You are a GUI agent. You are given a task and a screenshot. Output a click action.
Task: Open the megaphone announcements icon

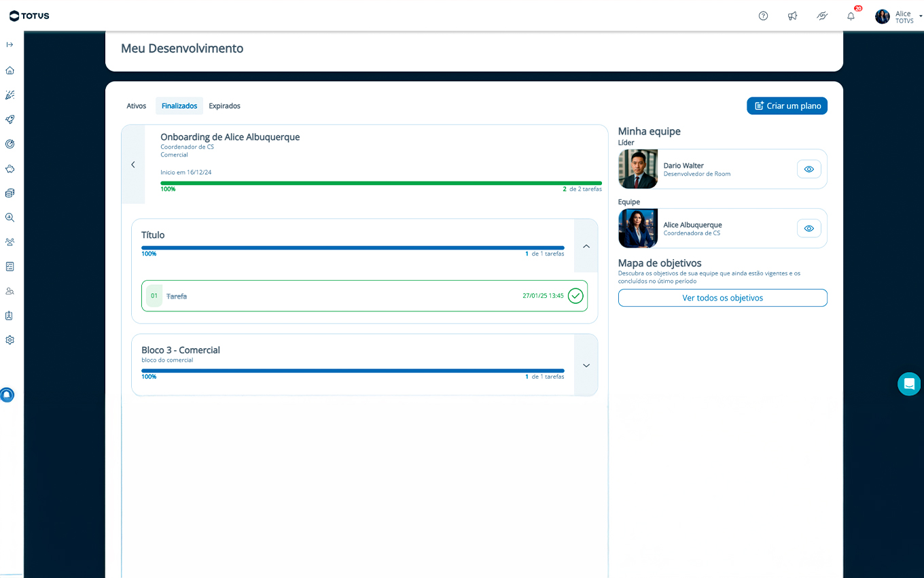(792, 16)
